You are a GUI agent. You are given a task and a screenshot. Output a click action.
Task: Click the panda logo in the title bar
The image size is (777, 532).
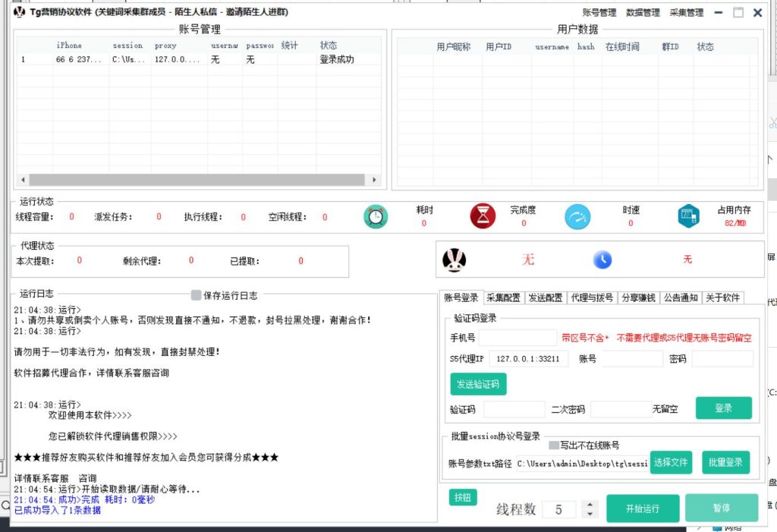(x=19, y=12)
